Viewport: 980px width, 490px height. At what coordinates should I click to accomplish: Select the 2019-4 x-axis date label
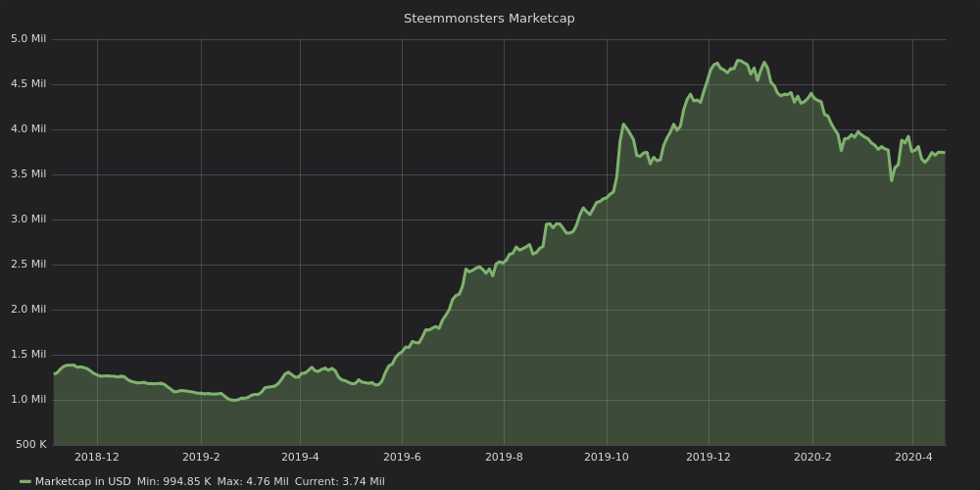(300, 457)
